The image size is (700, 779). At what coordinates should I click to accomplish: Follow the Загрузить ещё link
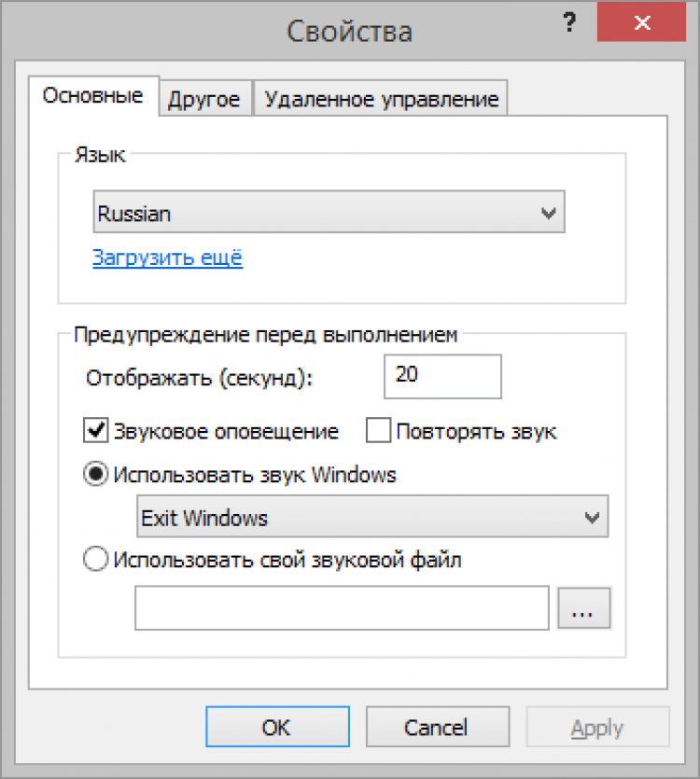point(167,258)
